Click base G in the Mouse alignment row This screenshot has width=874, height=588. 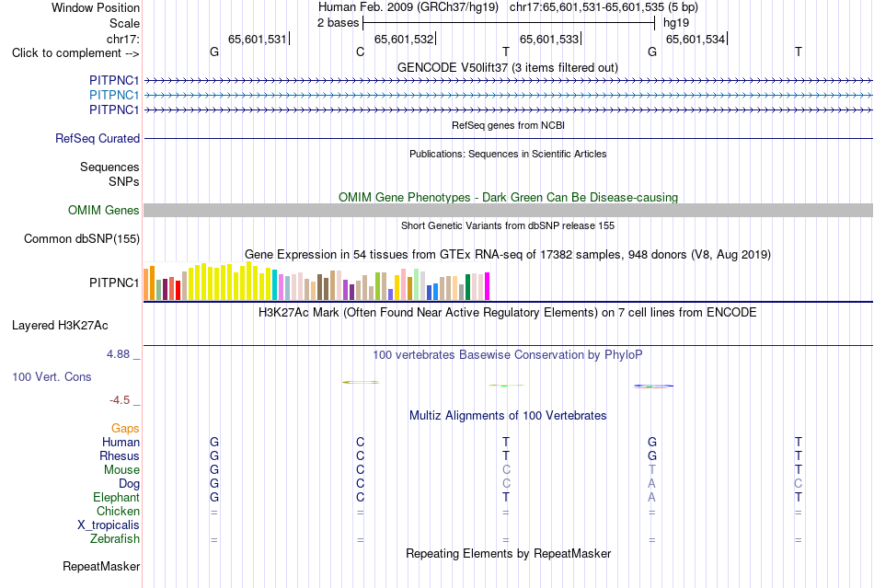214,470
